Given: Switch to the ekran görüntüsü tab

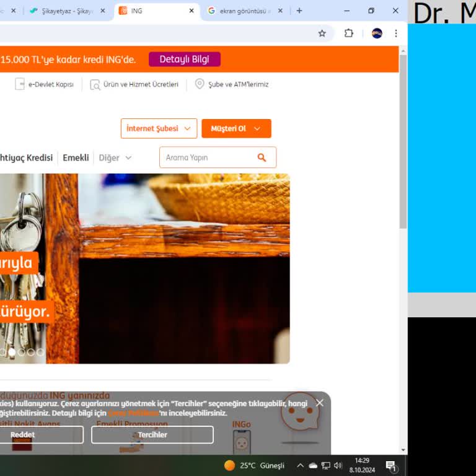Looking at the screenshot, I should (245, 11).
